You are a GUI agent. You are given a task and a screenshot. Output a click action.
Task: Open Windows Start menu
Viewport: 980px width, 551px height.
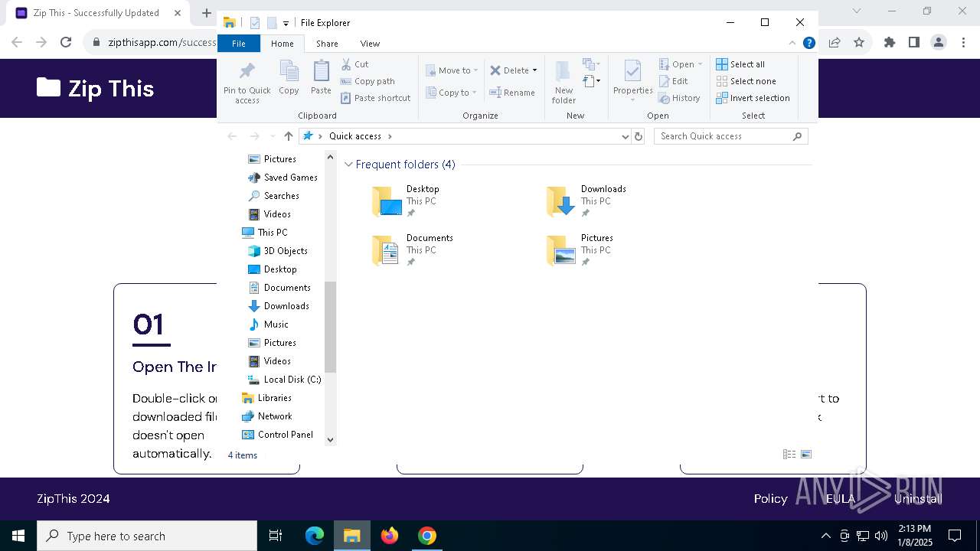[18, 536]
